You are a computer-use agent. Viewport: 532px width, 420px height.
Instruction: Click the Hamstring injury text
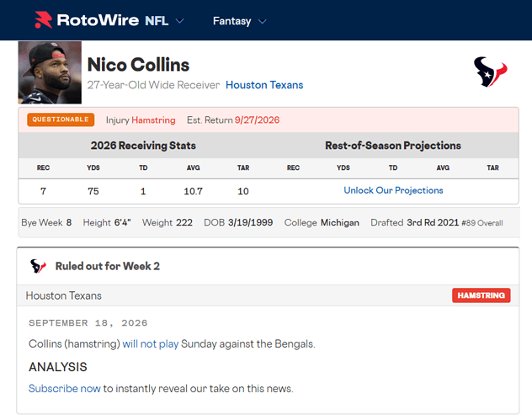pos(153,120)
